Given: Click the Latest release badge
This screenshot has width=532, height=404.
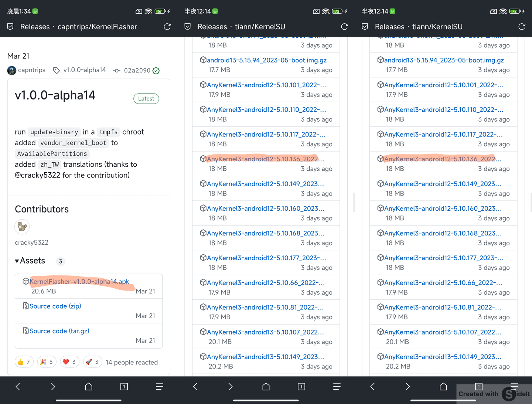Looking at the screenshot, I should click(146, 98).
